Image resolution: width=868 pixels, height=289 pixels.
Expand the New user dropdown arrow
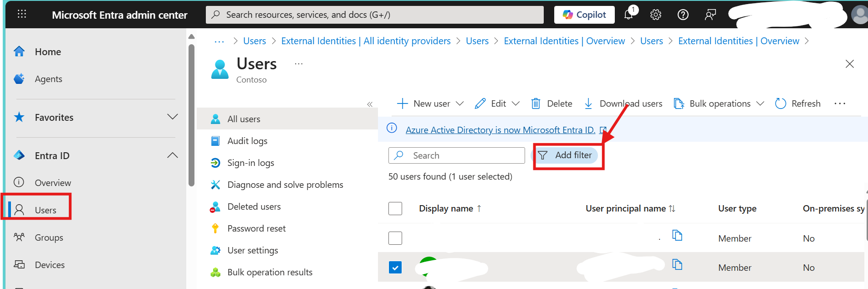[460, 103]
